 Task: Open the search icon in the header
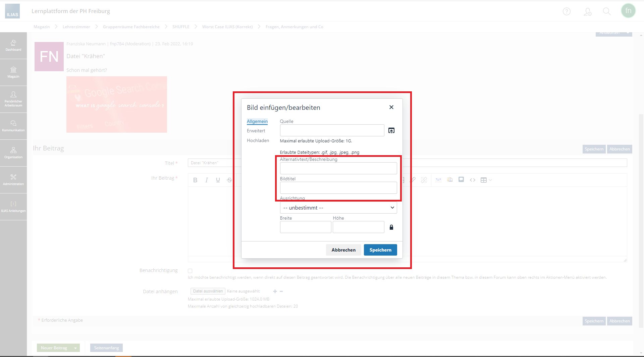tap(606, 11)
